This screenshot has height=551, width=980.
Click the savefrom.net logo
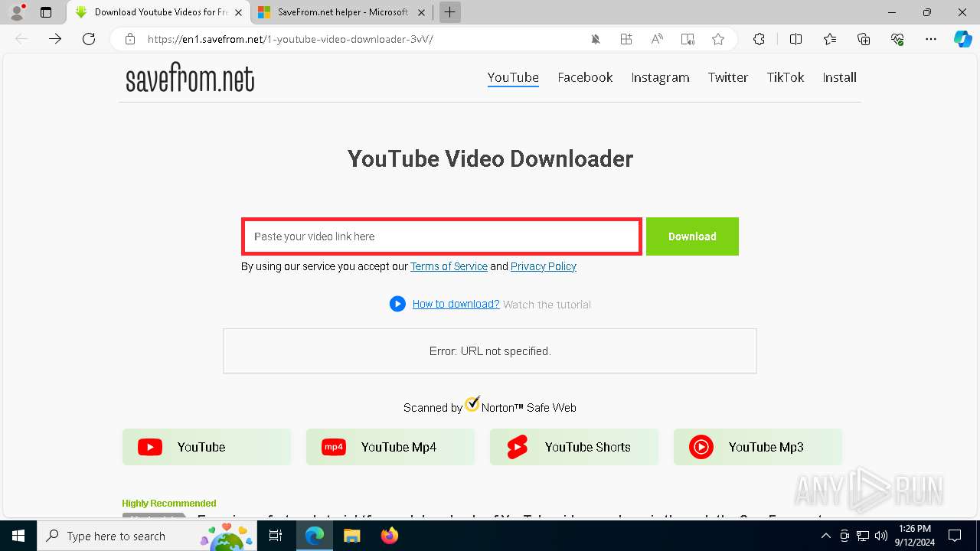[x=190, y=78]
